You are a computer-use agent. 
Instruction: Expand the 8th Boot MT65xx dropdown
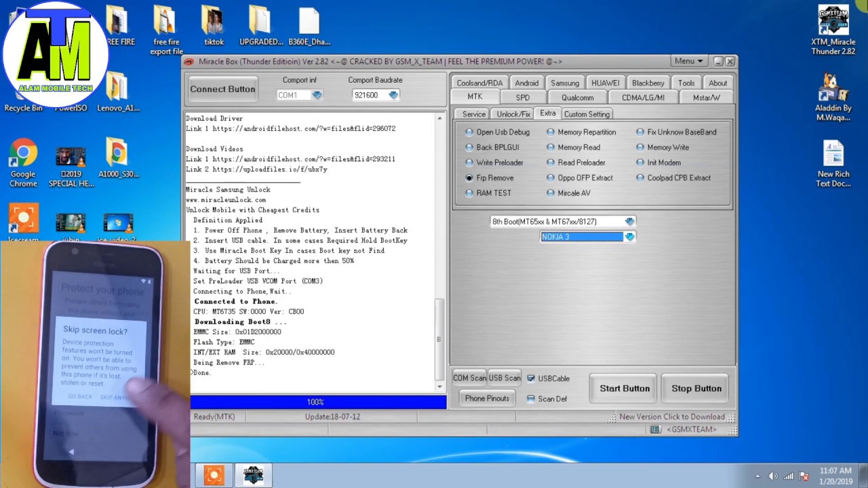[x=630, y=222]
